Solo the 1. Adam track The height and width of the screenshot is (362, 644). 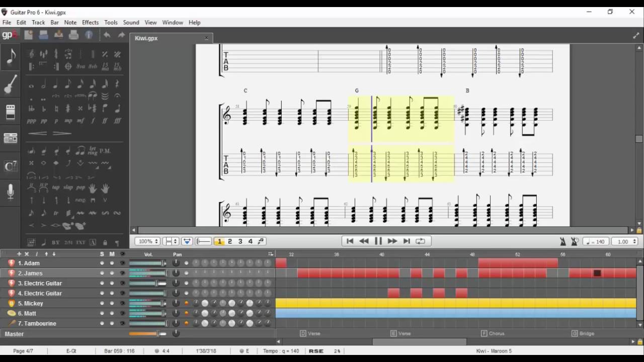102,263
